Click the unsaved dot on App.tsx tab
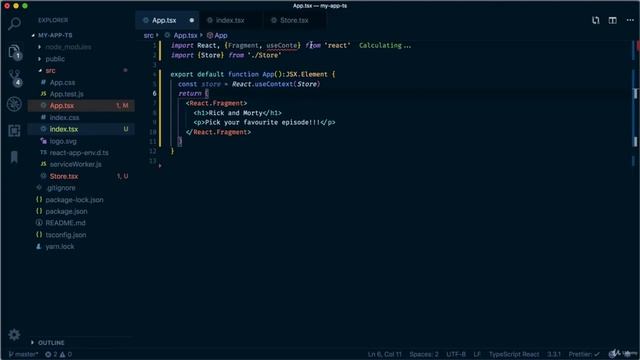Image resolution: width=640 pixels, height=360 pixels. tap(191, 20)
